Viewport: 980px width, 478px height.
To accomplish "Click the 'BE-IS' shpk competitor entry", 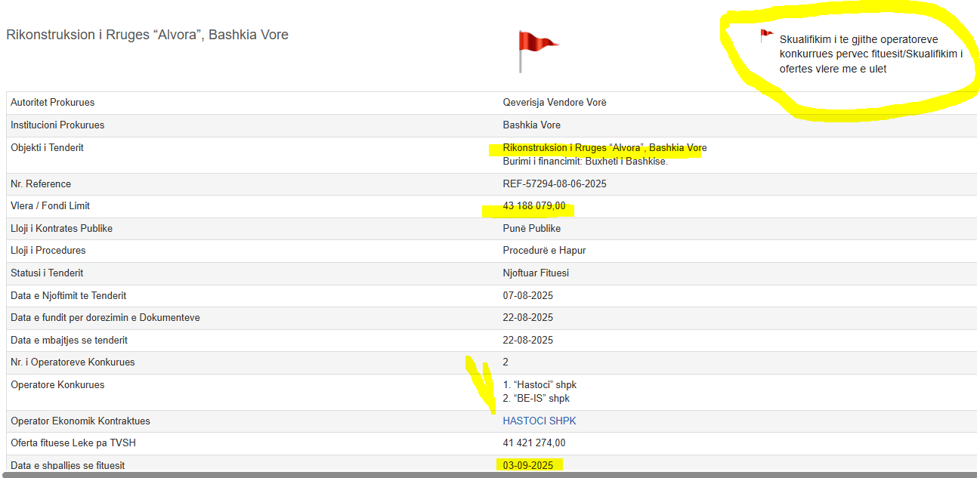I will (x=536, y=399).
